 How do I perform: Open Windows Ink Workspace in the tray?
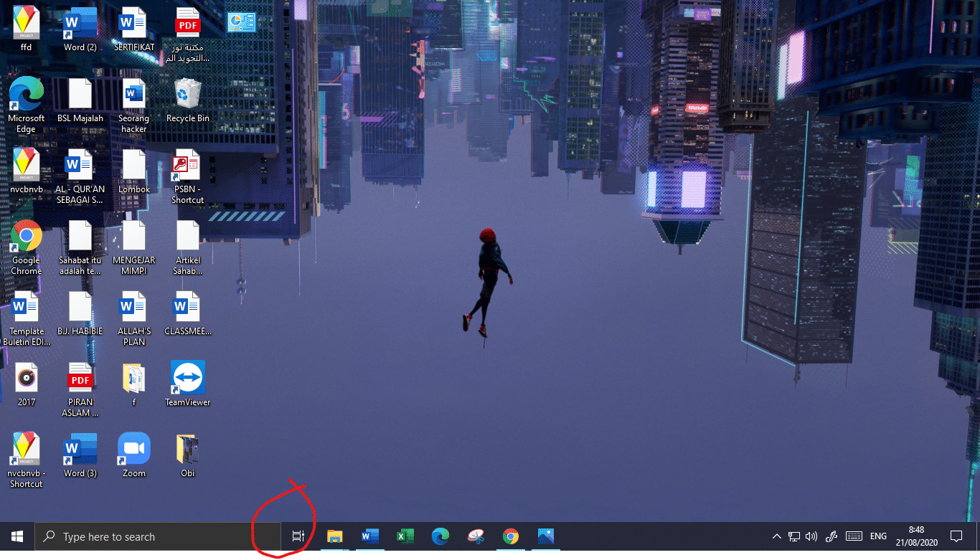point(832,536)
